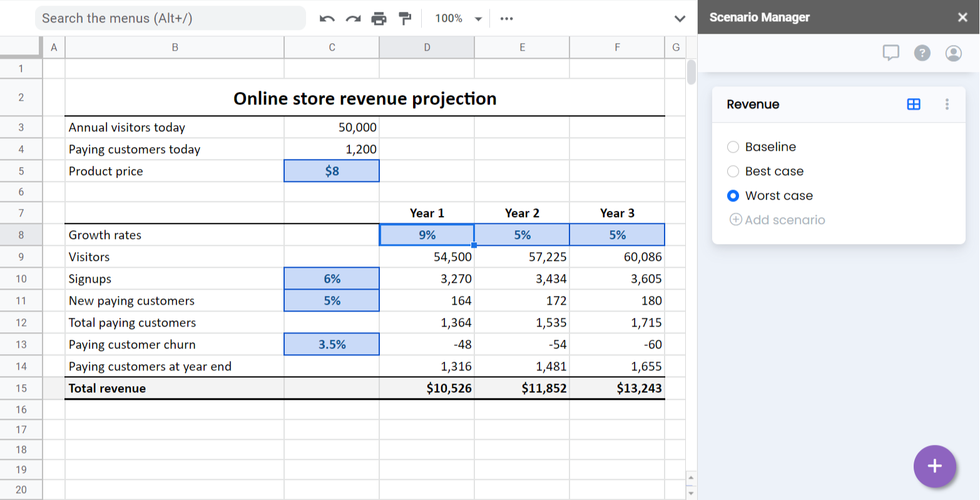Click the Redo arrow icon

353,19
